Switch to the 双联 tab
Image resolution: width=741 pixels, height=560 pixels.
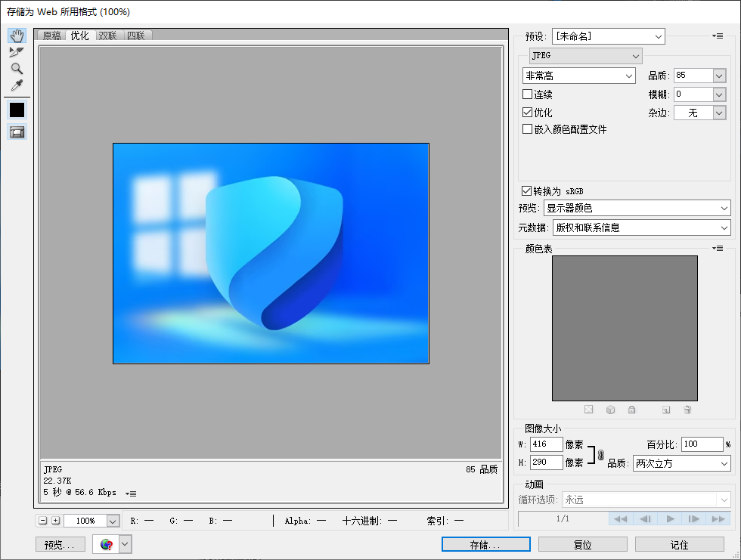tap(107, 36)
